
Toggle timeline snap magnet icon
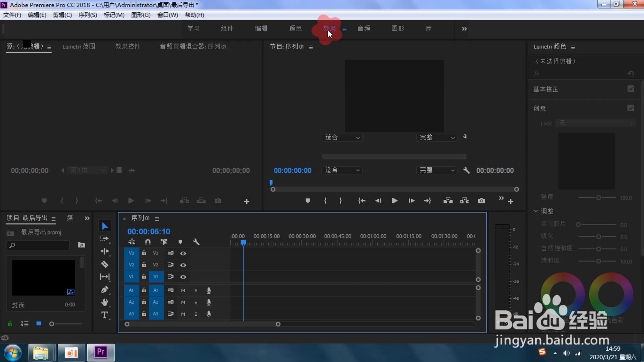[x=148, y=242]
